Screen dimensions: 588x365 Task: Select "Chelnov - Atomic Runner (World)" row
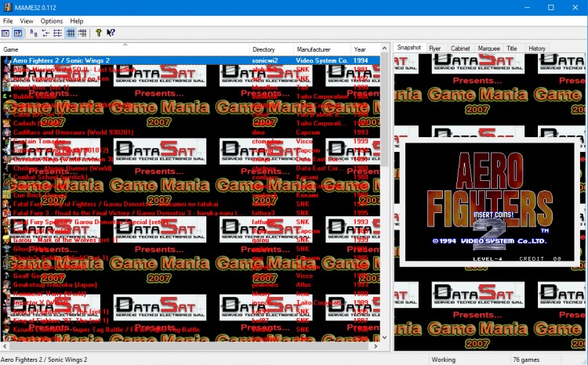pyautogui.click(x=191, y=168)
